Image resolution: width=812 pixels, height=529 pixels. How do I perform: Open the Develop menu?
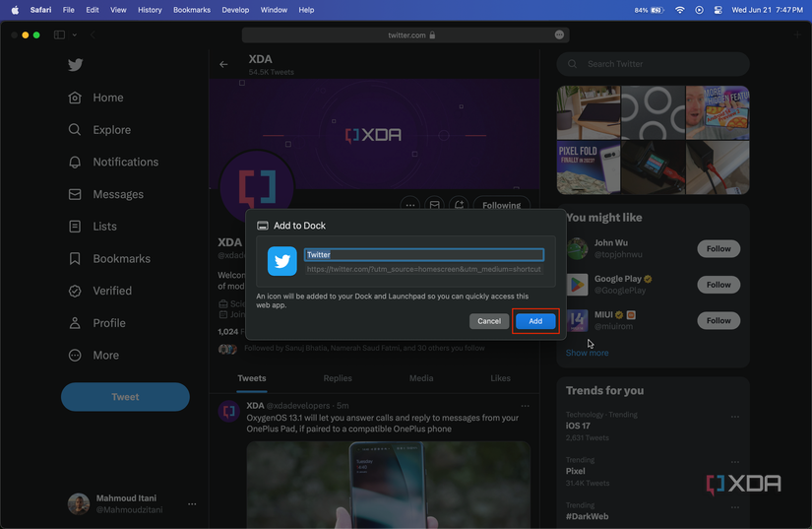pyautogui.click(x=235, y=10)
